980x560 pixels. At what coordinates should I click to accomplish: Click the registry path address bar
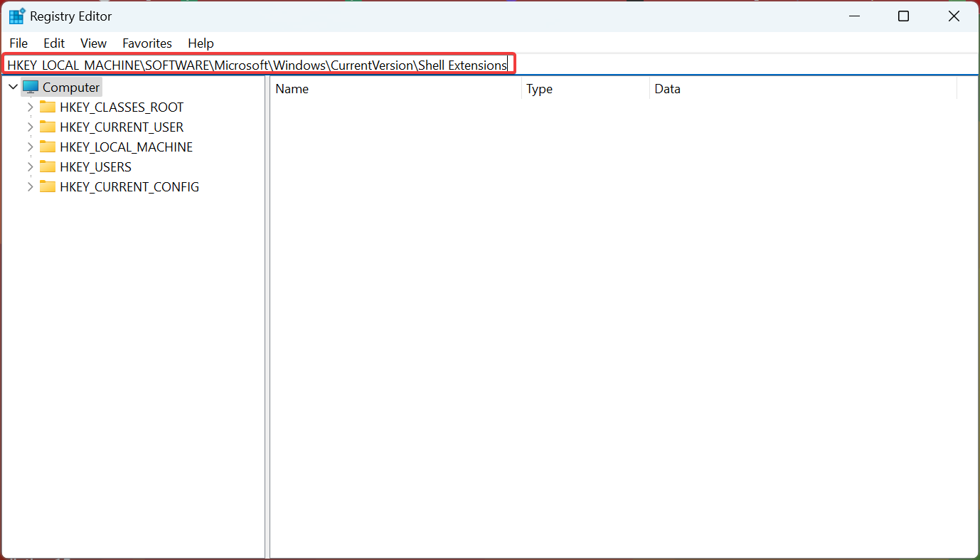489,65
